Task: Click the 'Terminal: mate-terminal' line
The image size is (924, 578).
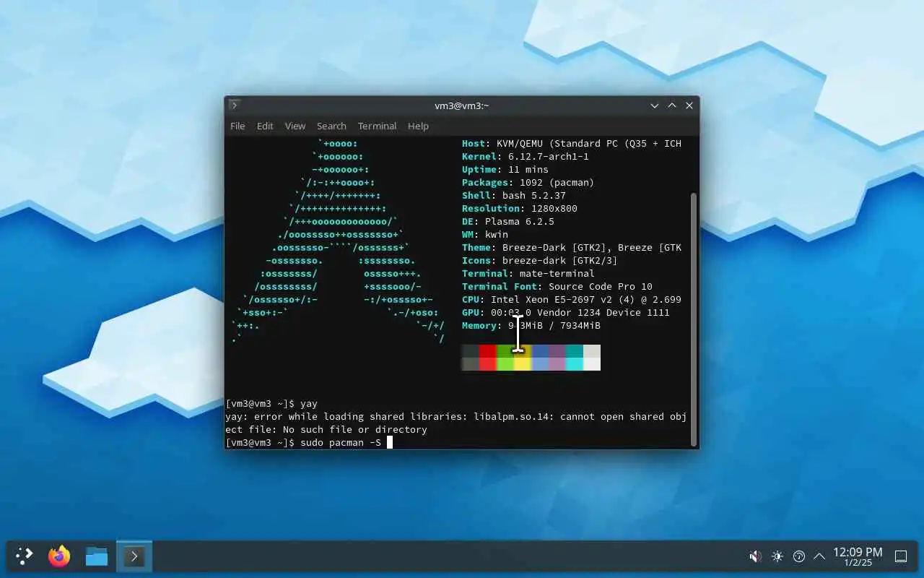Action: click(x=528, y=273)
